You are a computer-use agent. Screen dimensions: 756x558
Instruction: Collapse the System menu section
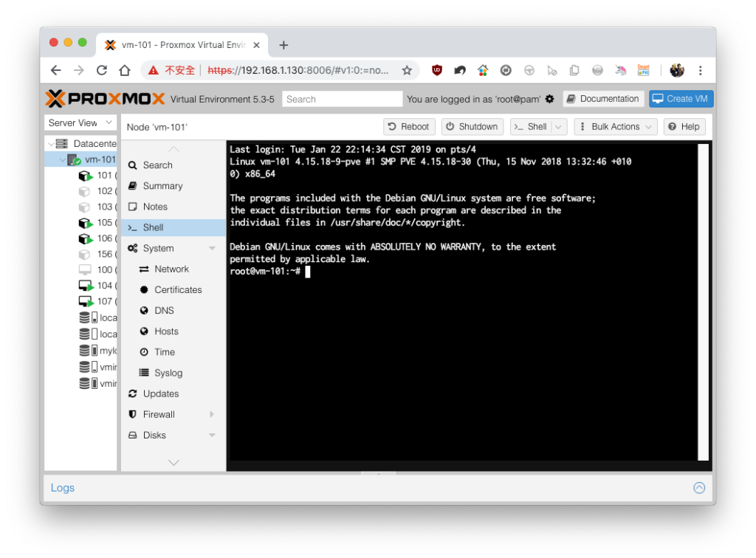click(x=212, y=248)
